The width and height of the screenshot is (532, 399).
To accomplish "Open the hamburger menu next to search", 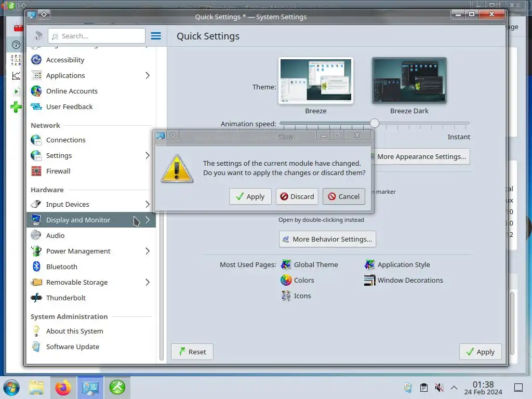I will pos(156,36).
